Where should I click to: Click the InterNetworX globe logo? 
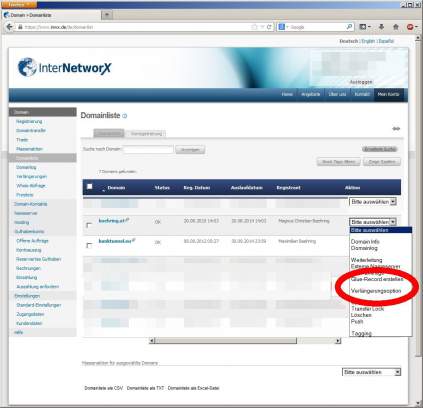pyautogui.click(x=27, y=67)
